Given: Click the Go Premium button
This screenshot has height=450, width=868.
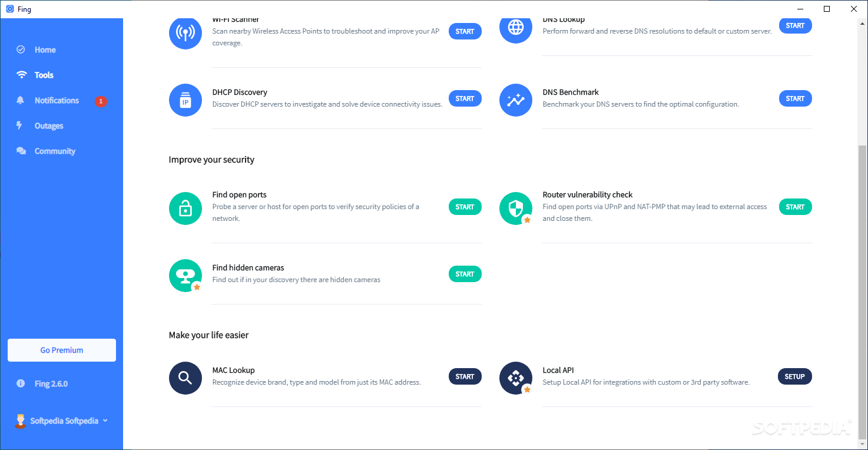Looking at the screenshot, I should click(x=62, y=350).
